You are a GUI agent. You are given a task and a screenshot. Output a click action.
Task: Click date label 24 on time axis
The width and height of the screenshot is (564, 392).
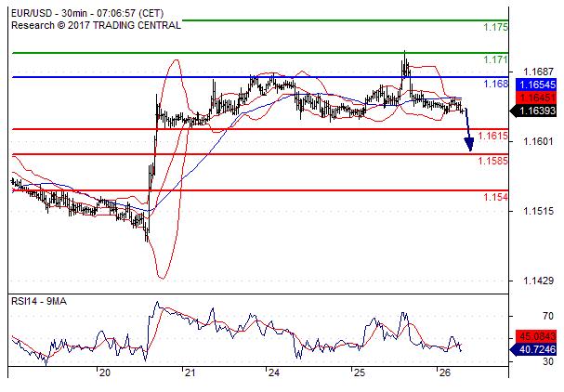click(x=274, y=372)
